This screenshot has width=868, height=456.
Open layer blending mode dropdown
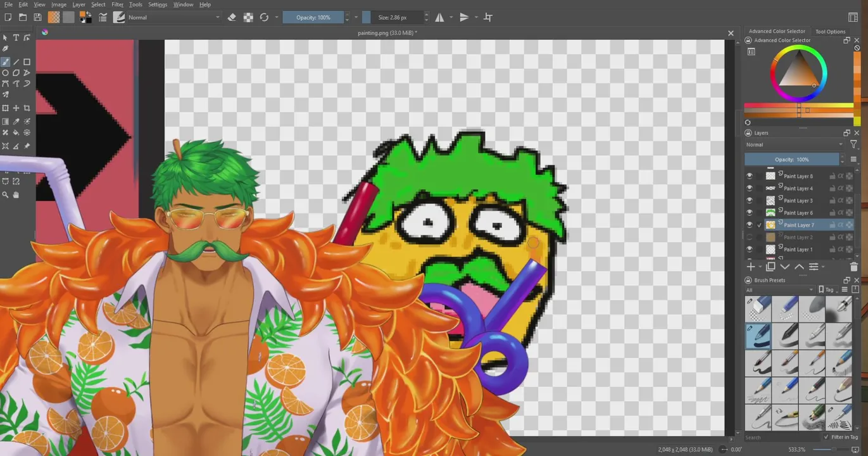(795, 145)
